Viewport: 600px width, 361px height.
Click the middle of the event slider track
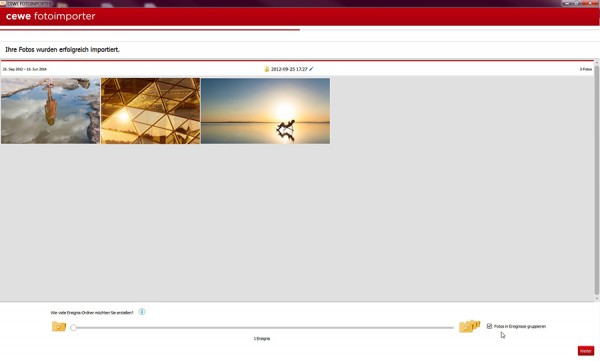click(263, 328)
